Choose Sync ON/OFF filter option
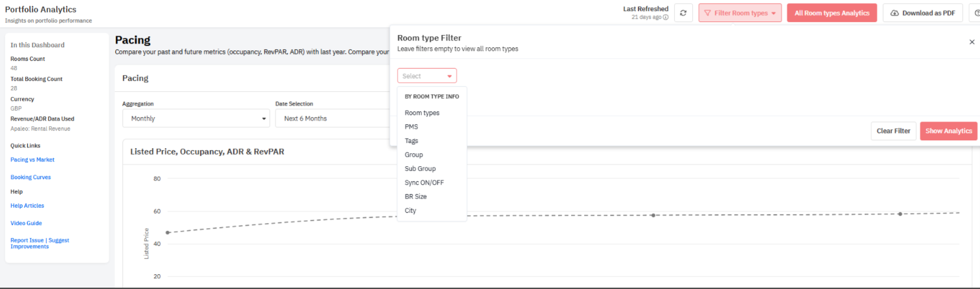The height and width of the screenshot is (289, 980). point(424,183)
